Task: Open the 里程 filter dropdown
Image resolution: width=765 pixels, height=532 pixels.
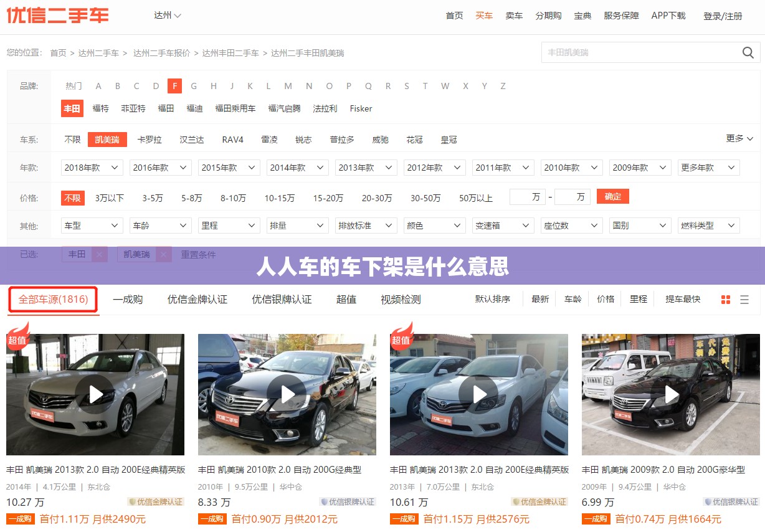Action: point(229,226)
